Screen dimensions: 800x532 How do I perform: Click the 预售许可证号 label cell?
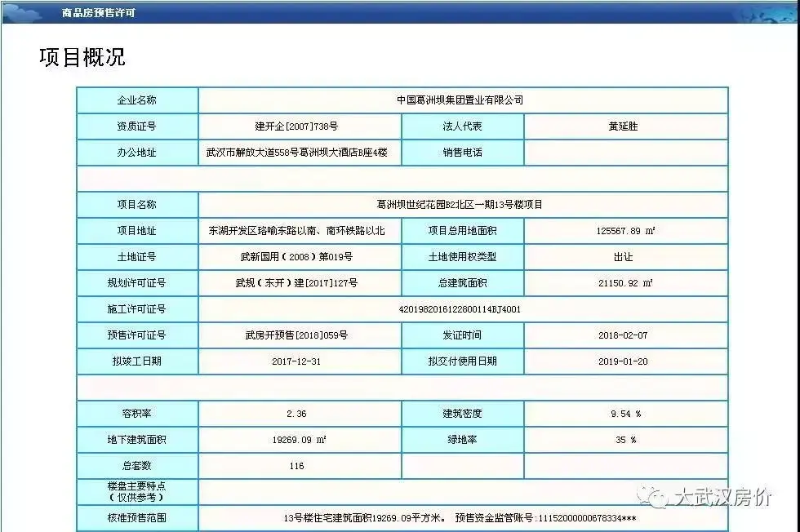[x=137, y=335]
